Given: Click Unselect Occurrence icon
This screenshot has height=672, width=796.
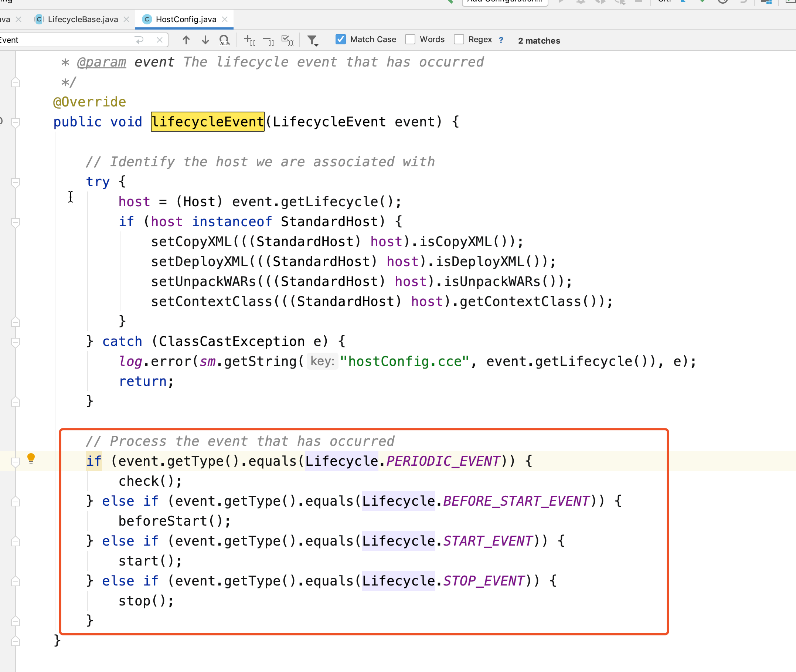Looking at the screenshot, I should 269,40.
